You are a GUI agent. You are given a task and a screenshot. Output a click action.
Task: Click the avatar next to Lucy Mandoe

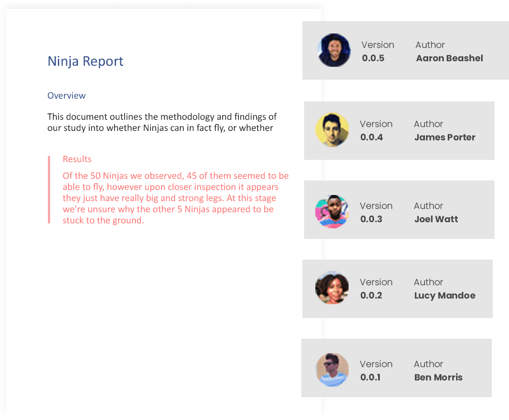(x=332, y=288)
